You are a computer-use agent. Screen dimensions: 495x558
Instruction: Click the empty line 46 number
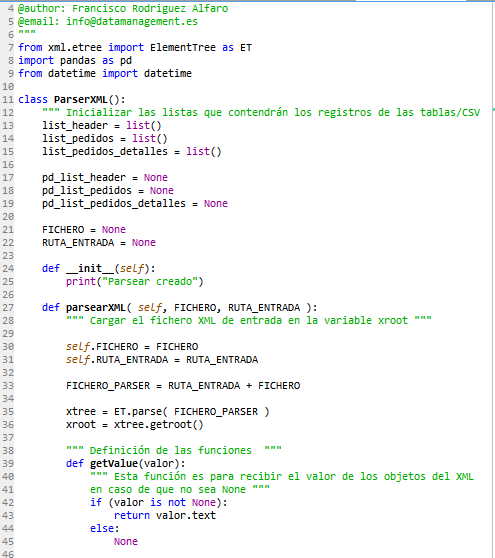[x=8, y=554]
